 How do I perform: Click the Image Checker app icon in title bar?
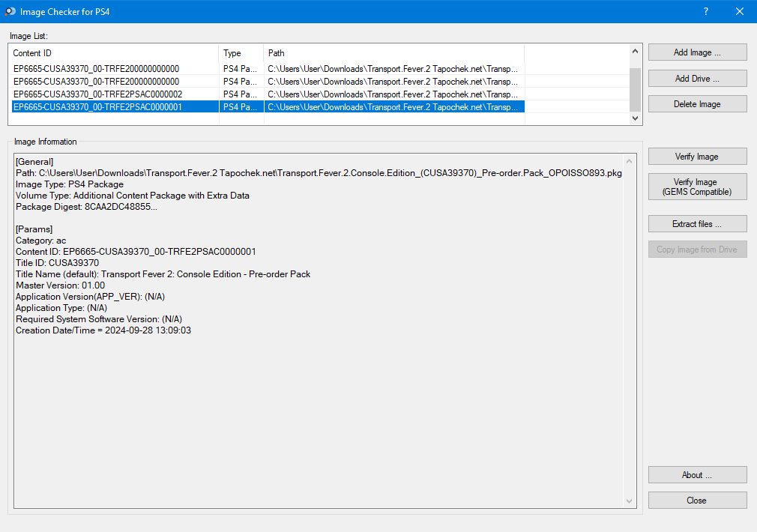(10, 11)
